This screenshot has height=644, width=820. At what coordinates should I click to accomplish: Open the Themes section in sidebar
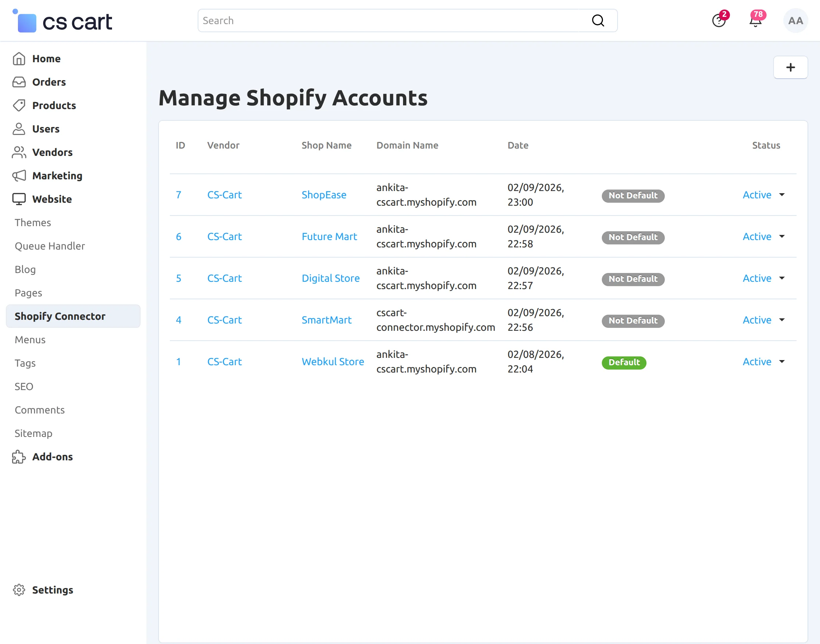click(x=33, y=222)
